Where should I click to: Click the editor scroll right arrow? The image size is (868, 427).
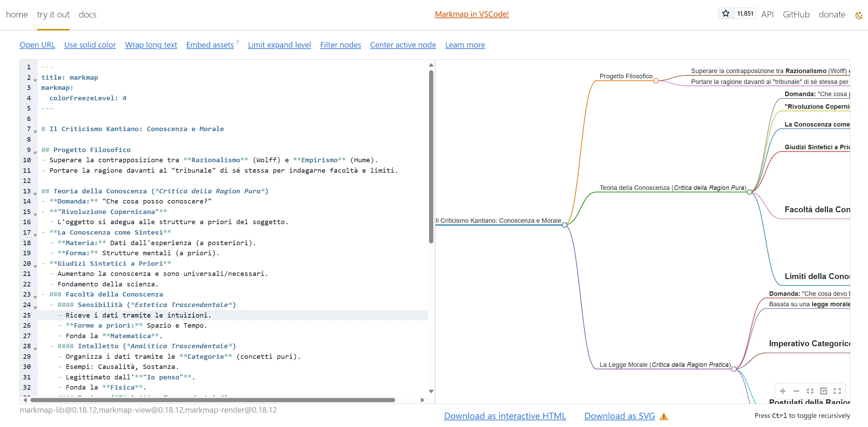click(422, 400)
